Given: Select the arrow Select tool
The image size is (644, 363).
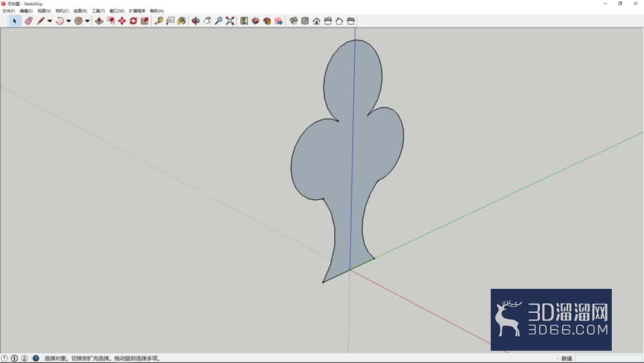Looking at the screenshot, I should click(x=15, y=21).
